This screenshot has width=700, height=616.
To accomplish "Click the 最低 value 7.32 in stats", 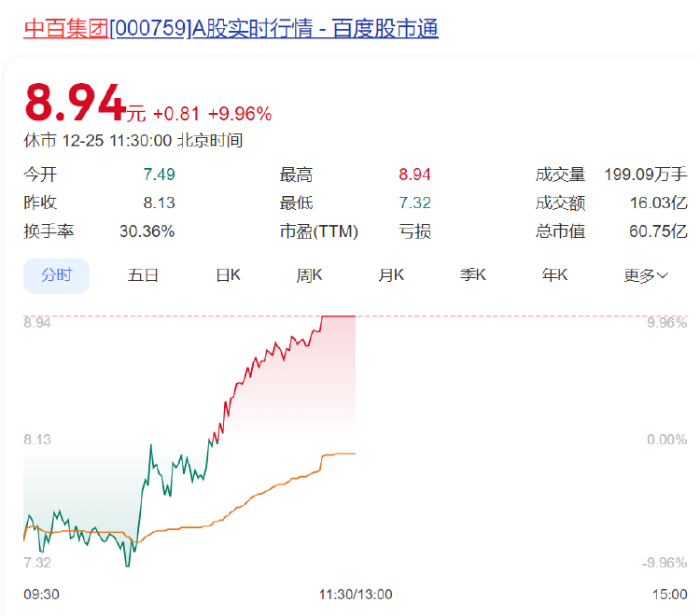I will (x=414, y=203).
